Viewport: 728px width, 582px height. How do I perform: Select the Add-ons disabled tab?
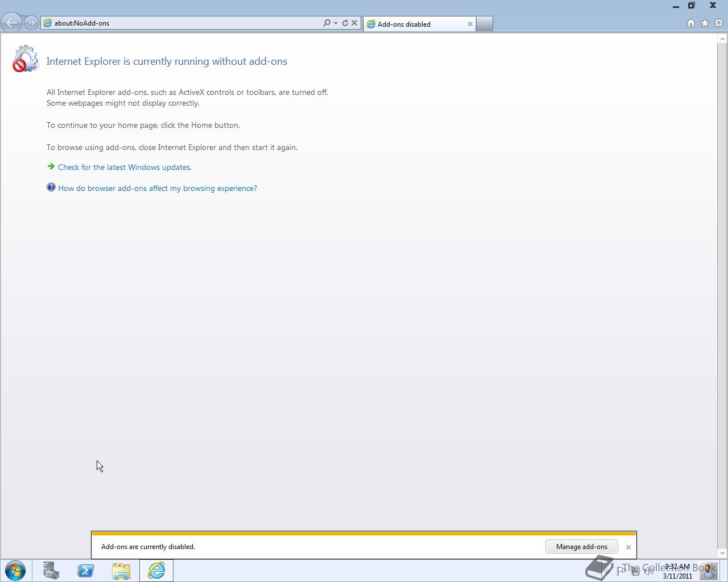point(420,24)
